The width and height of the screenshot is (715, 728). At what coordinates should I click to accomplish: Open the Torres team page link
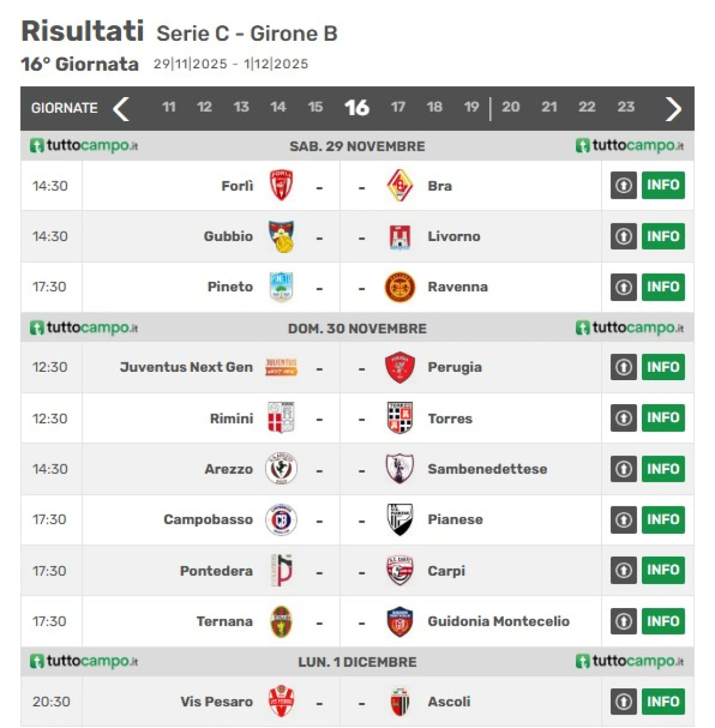[x=450, y=419]
